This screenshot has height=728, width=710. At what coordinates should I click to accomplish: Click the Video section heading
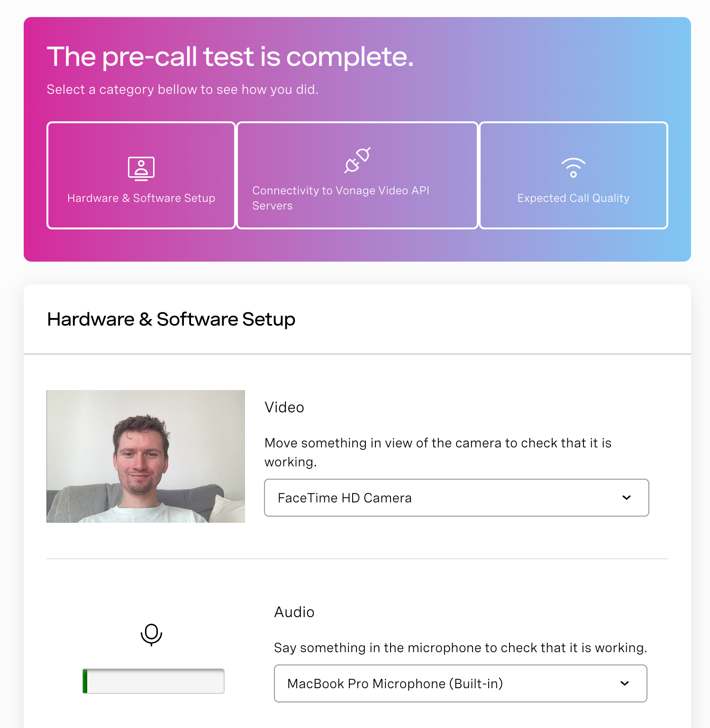pyautogui.click(x=284, y=407)
